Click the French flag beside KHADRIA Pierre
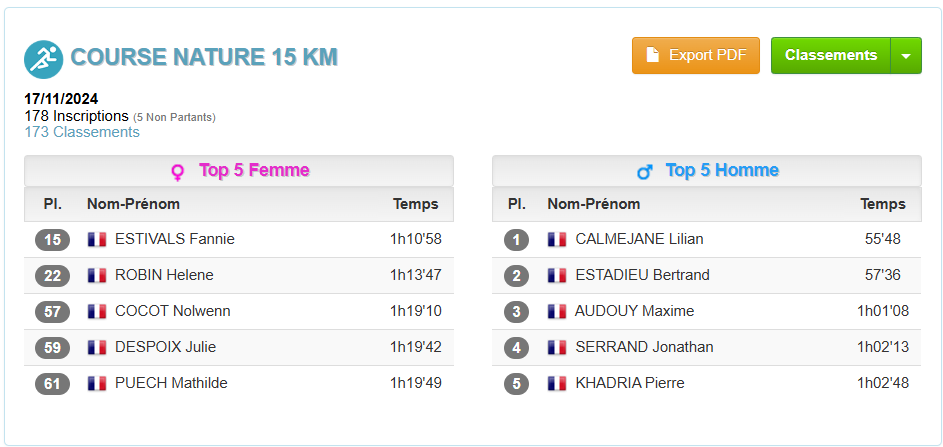Viewport: 943px width, 447px height. click(557, 383)
